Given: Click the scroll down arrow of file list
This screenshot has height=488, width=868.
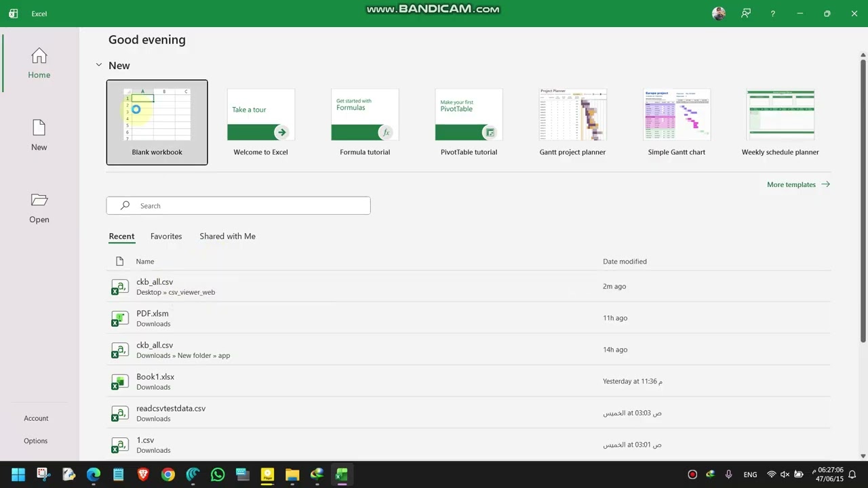Looking at the screenshot, I should 863,455.
